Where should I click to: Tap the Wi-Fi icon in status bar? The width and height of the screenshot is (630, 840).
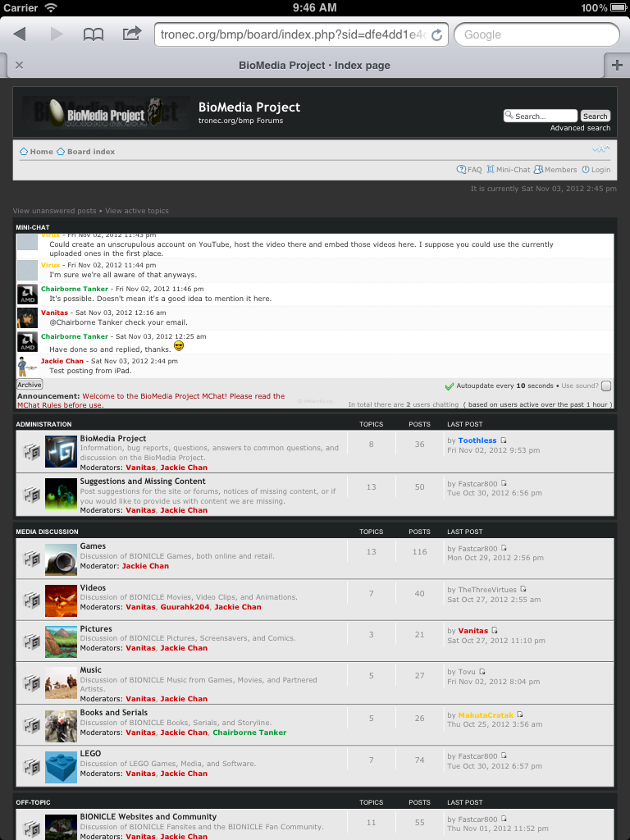coord(50,7)
